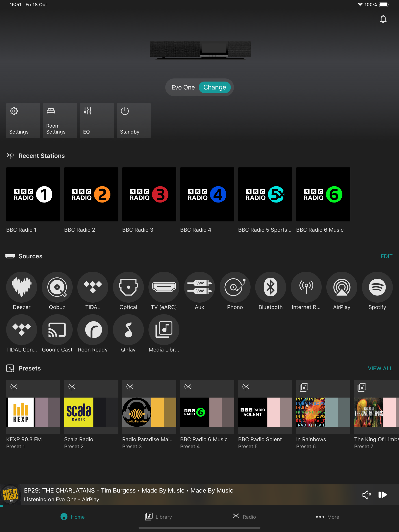Open the EQ settings tile
Image resolution: width=399 pixels, height=532 pixels.
coord(97,121)
